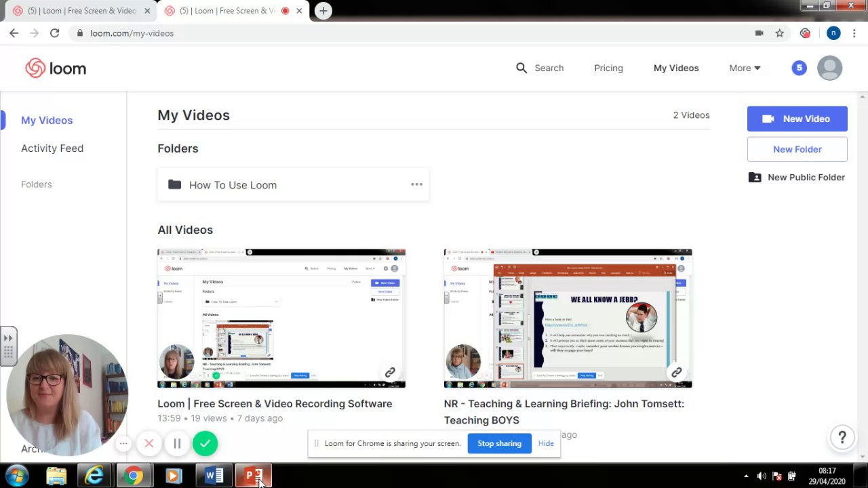Switch to PowerPoint in the taskbar

(x=253, y=476)
